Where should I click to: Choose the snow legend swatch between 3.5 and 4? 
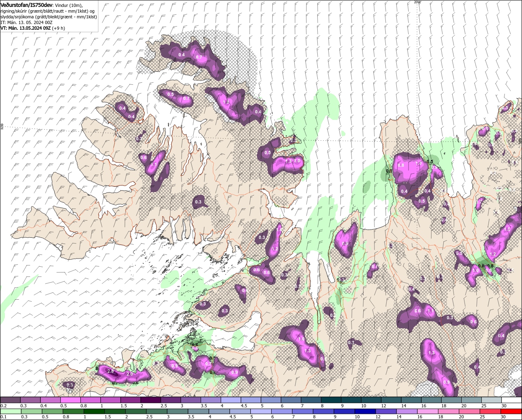point(211,400)
